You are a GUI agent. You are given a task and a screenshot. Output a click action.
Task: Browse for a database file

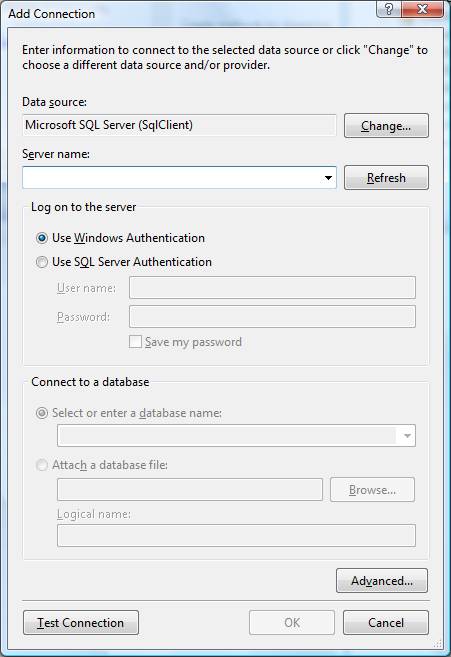tap(372, 490)
